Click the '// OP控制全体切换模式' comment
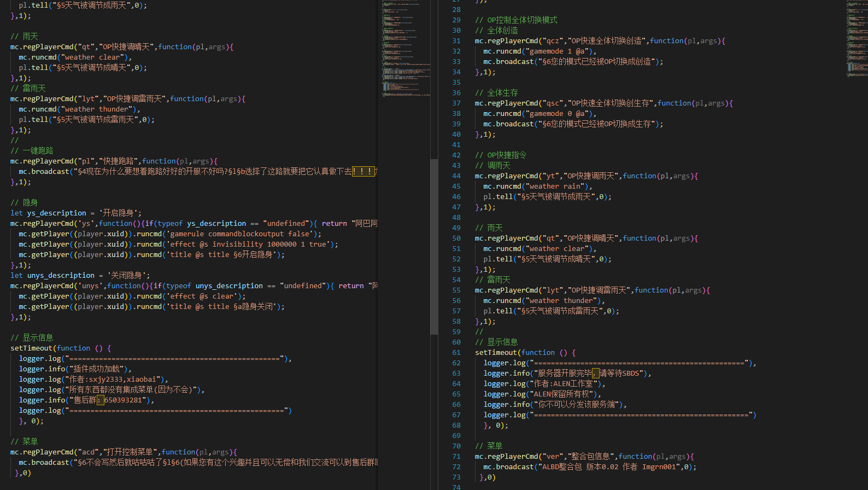Viewport: 868px width, 490px height. (x=516, y=20)
